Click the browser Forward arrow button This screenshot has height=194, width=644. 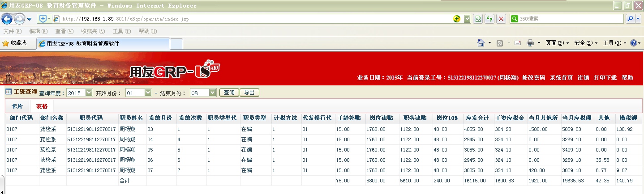coord(19,19)
